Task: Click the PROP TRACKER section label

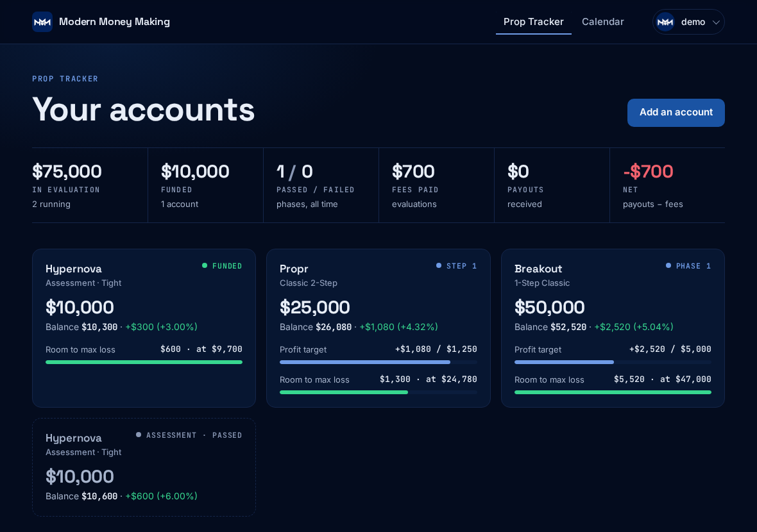Action: click(65, 79)
